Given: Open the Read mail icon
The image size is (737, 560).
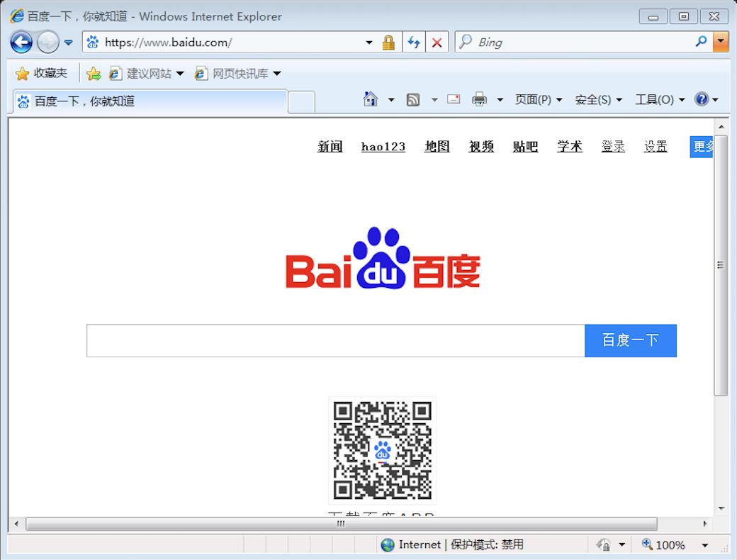Looking at the screenshot, I should (x=453, y=99).
